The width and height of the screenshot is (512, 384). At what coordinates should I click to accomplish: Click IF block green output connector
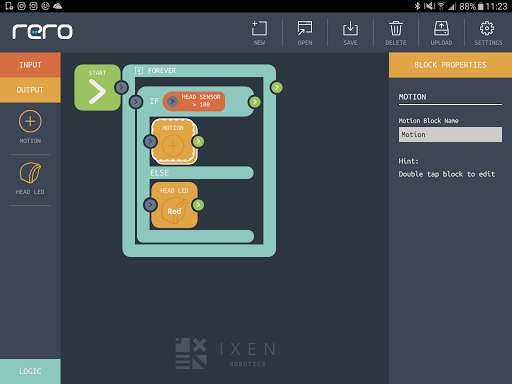(255, 102)
